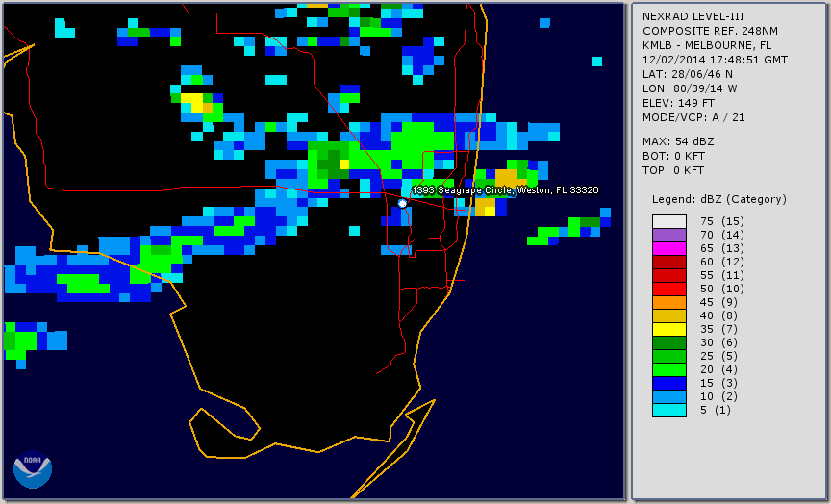This screenshot has width=831, height=504.
Task: Click the KMLB - MELBOURNE, FL text
Action: click(707, 45)
